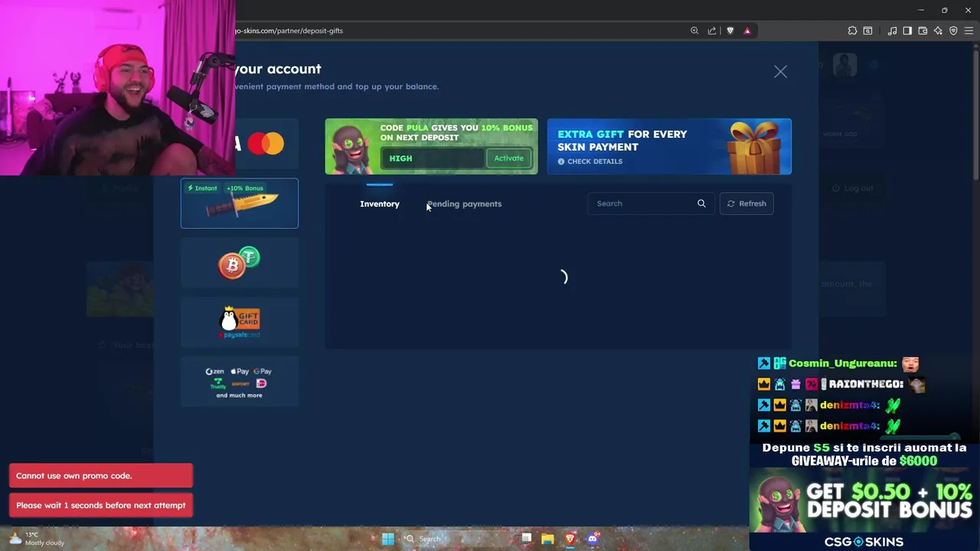Screen dimensions: 980x551
Task: Dismiss the 'Please wait 1 seconds' notification
Action: coord(101,505)
